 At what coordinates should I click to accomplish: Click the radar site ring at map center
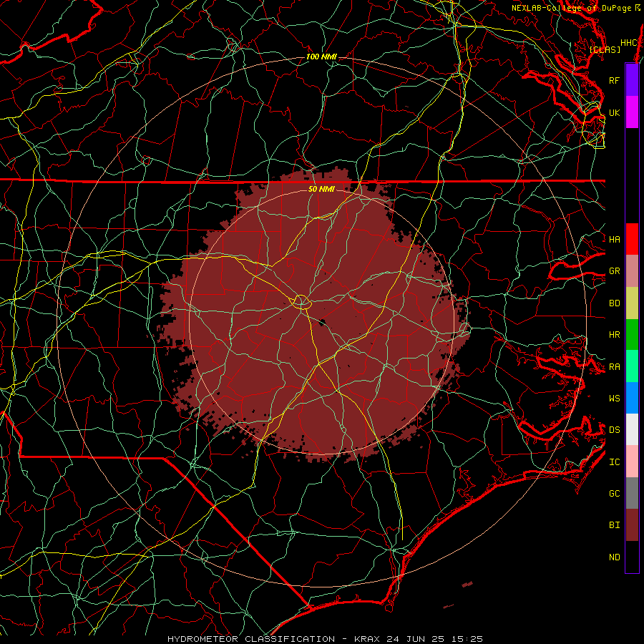pyautogui.click(x=301, y=302)
